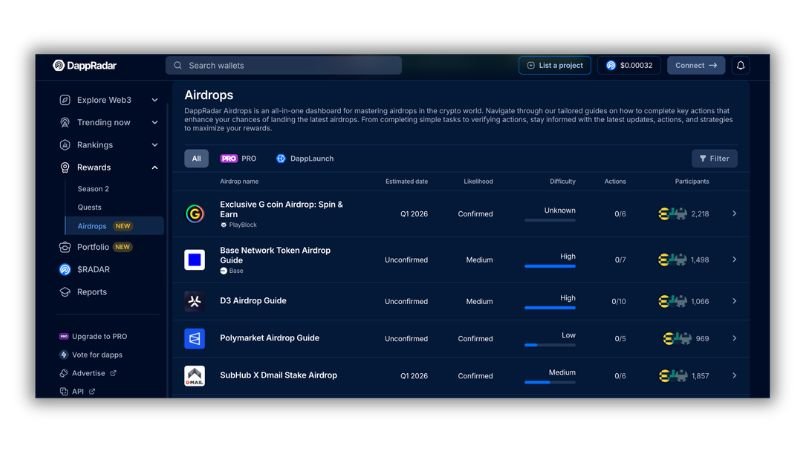Expand the Explore Web3 menu chevron
This screenshot has width=800, height=450.
155,100
